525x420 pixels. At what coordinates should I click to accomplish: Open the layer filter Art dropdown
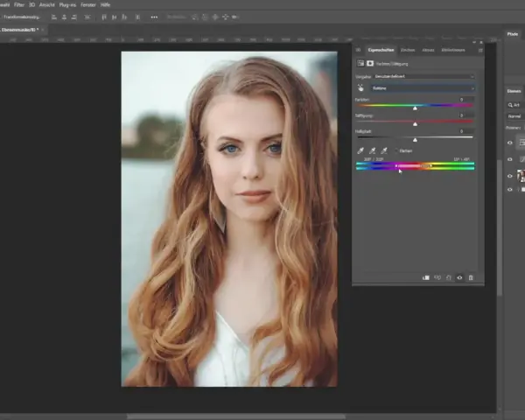click(x=515, y=105)
